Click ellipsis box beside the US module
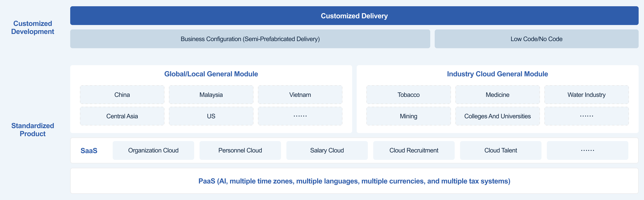 coord(300,116)
